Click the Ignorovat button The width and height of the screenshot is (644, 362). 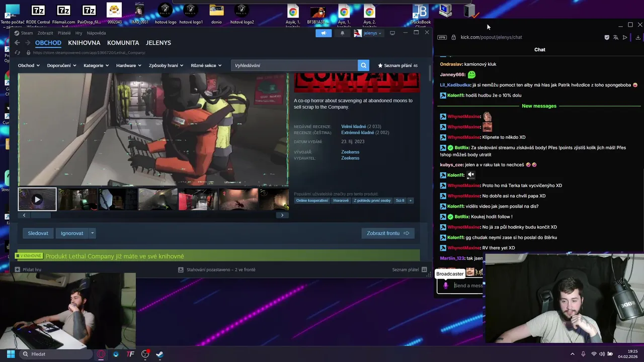click(x=72, y=233)
